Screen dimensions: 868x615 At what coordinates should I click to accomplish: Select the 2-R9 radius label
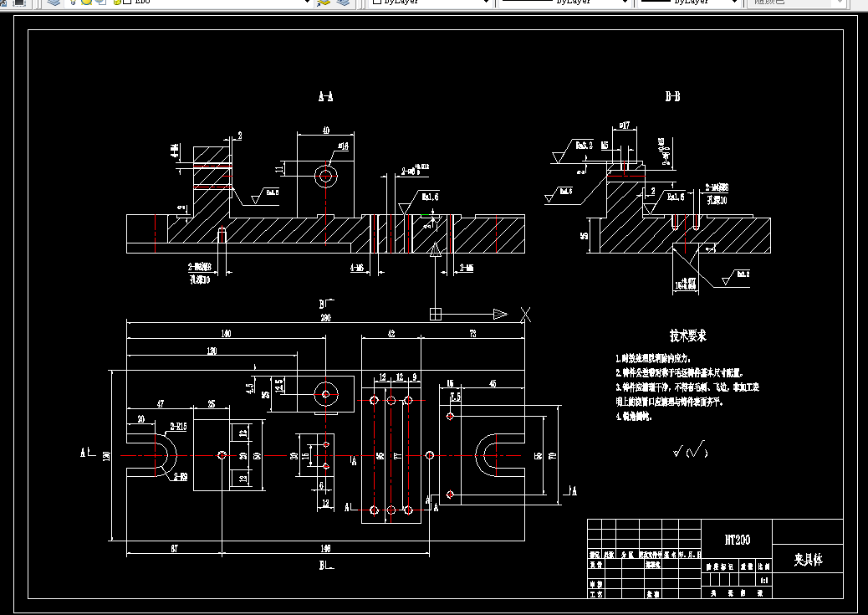(x=181, y=476)
